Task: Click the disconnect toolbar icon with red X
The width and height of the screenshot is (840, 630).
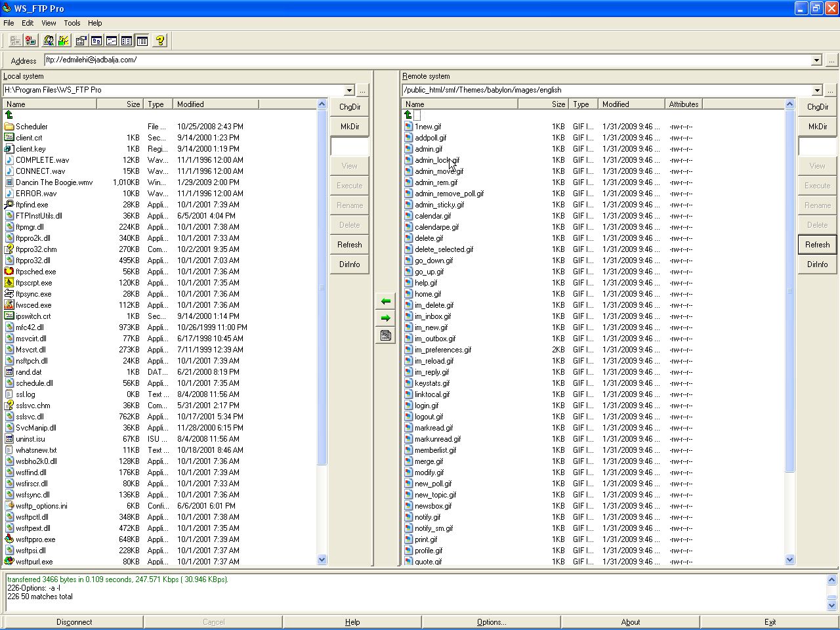Action: [30, 41]
